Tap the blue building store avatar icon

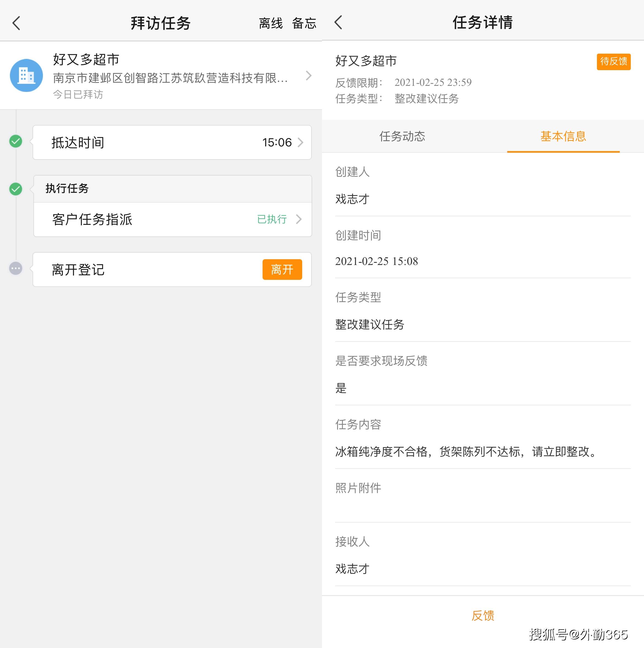point(26,75)
